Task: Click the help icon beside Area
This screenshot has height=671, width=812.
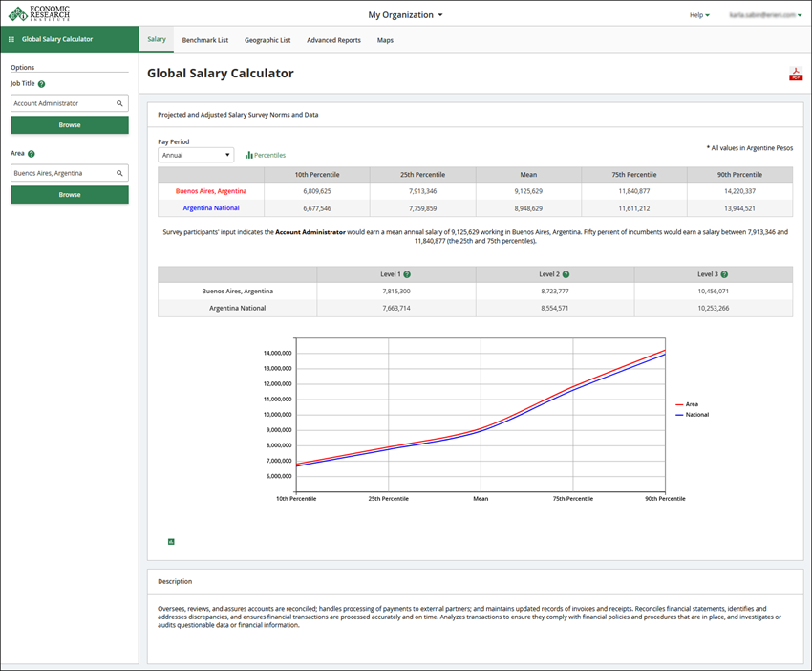Action: pyautogui.click(x=32, y=154)
